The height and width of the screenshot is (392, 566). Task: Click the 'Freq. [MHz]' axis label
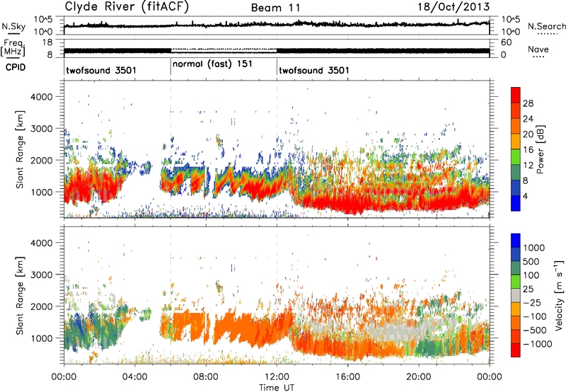pos(13,48)
